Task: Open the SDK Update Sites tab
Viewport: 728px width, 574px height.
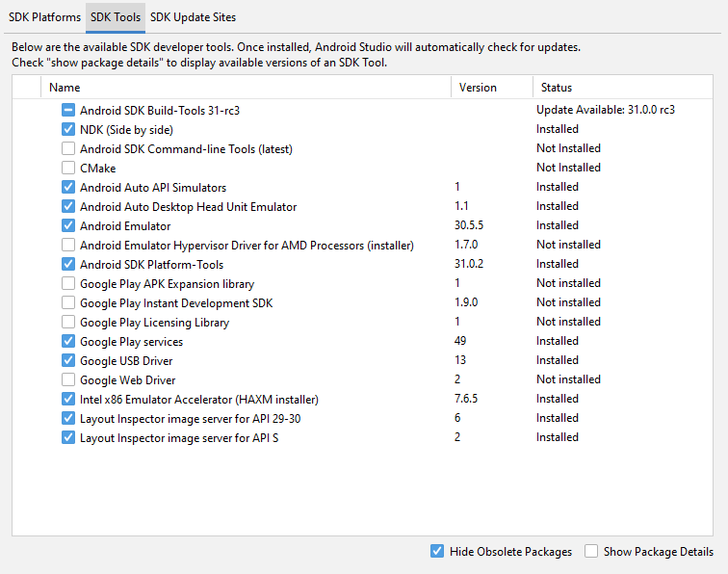Action: point(193,17)
